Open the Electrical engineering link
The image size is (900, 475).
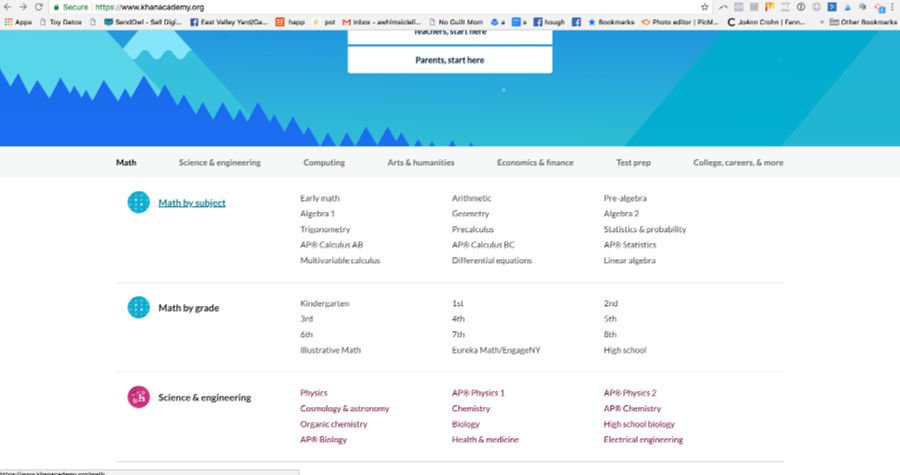pyautogui.click(x=643, y=439)
